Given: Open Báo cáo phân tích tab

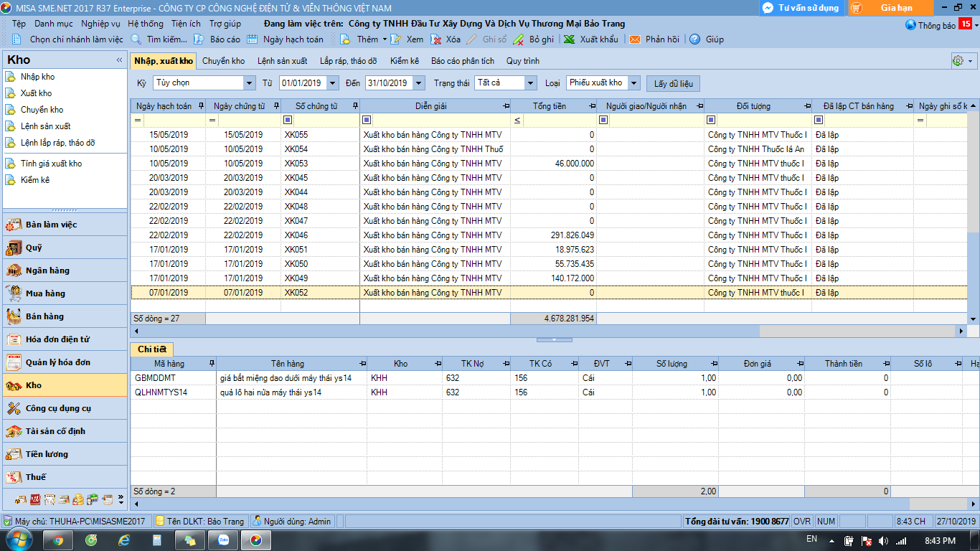Looking at the screenshot, I should pyautogui.click(x=463, y=61).
